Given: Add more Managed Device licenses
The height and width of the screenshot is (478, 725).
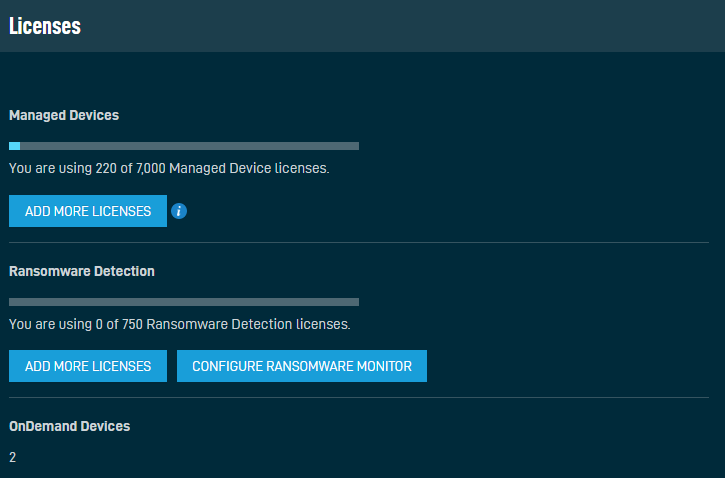Looking at the screenshot, I should [x=88, y=211].
